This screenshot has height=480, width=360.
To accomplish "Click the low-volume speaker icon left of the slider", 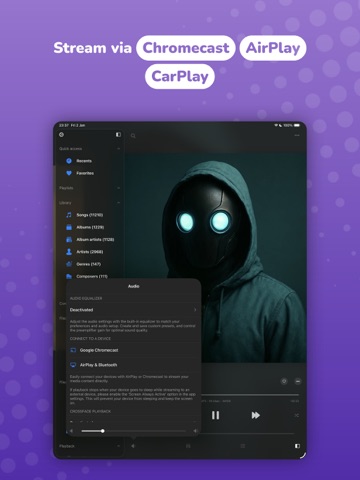I will [71, 431].
